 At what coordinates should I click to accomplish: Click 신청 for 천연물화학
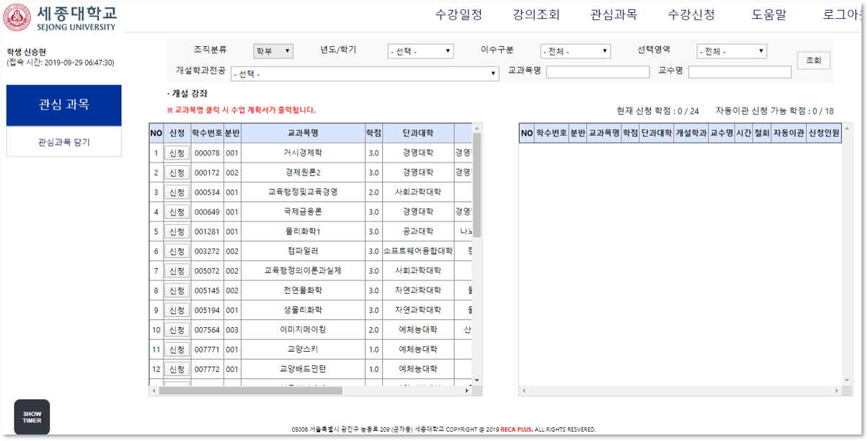[x=177, y=290]
